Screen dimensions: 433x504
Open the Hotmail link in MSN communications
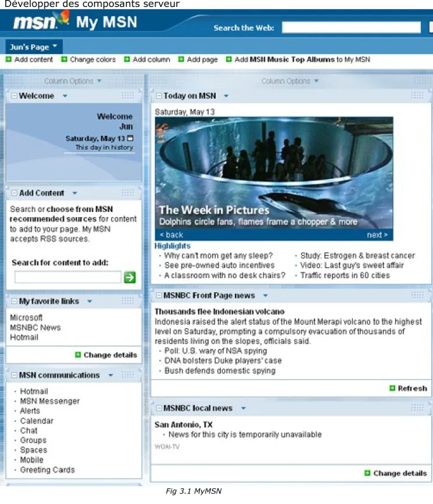[x=34, y=391]
